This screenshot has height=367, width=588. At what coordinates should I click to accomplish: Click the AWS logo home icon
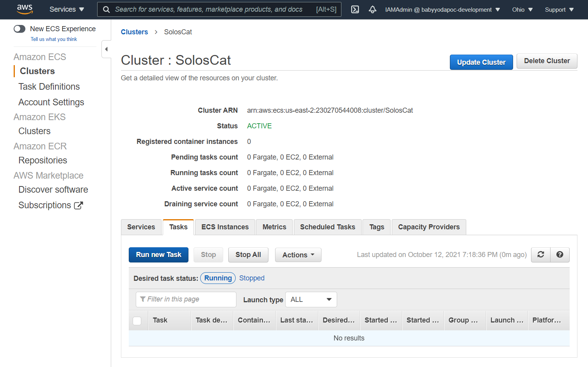tap(25, 9)
